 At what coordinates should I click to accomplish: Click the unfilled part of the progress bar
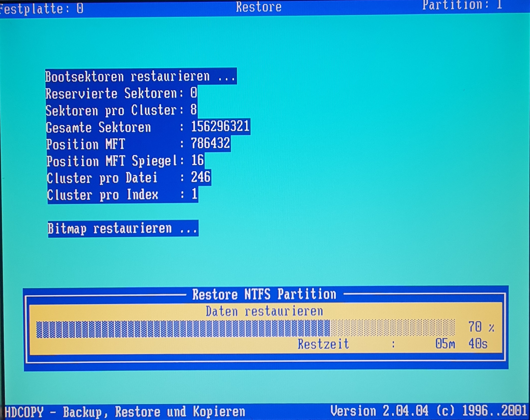click(x=393, y=328)
